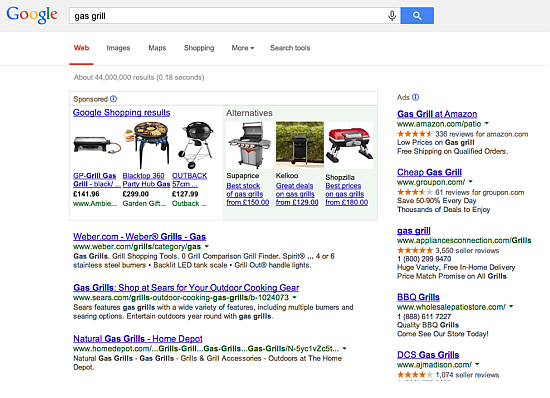550x398 pixels.
Task: Click the £299.00 price text
Action: [136, 194]
